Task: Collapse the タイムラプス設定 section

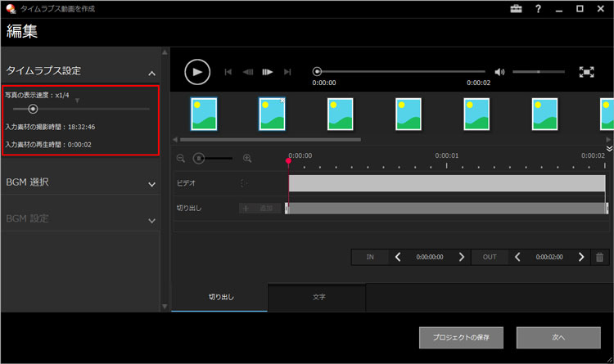Action: (x=151, y=72)
